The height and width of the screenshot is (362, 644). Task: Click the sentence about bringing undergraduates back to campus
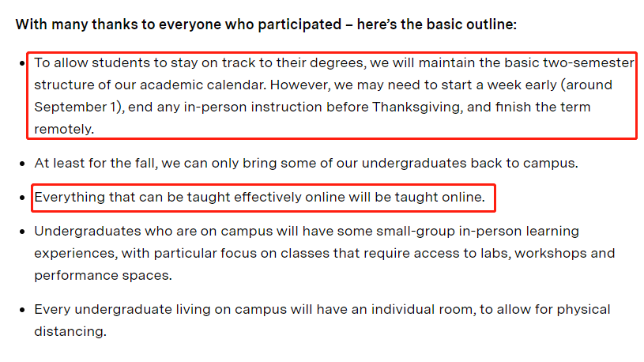point(306,163)
